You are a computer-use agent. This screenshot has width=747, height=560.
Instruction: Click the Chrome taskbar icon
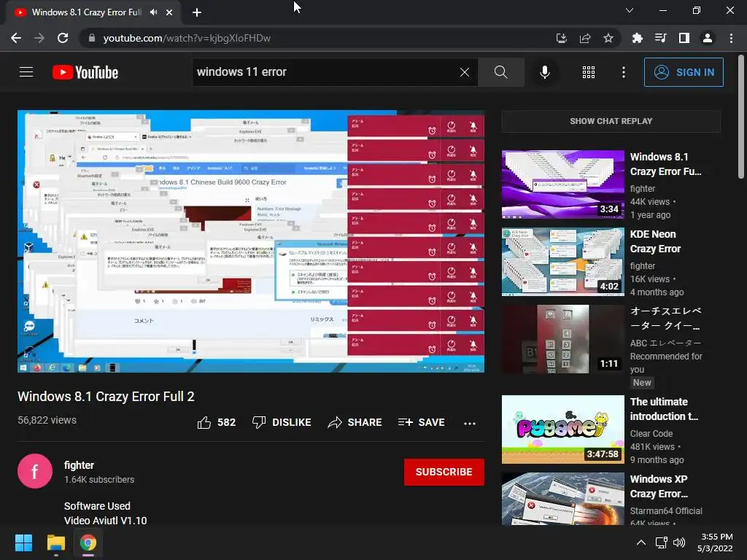pyautogui.click(x=88, y=542)
